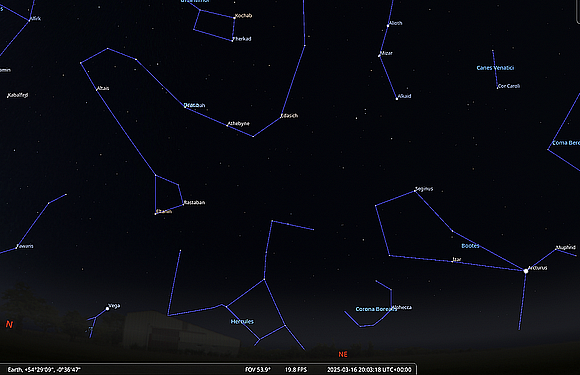Select the star Arcturus

coord(526,271)
